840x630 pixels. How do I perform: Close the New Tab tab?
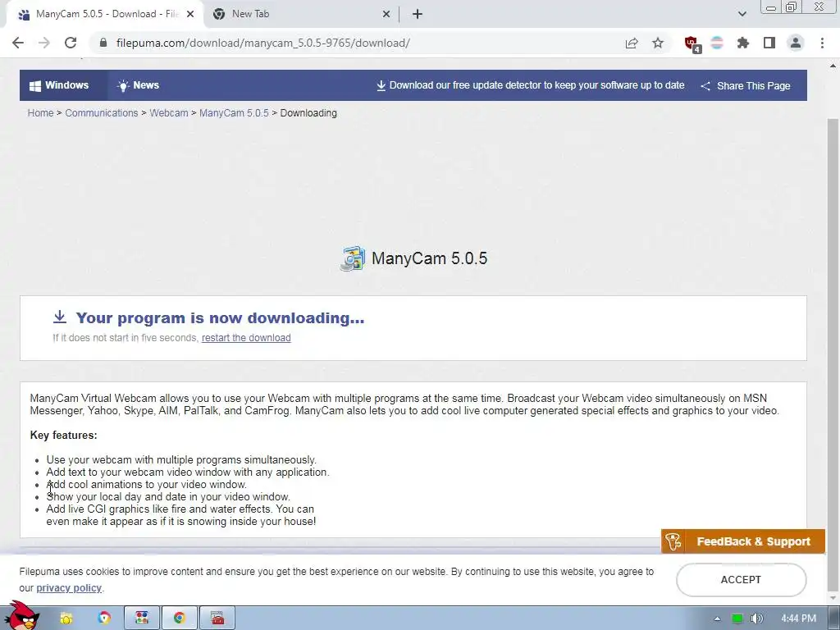coord(386,14)
